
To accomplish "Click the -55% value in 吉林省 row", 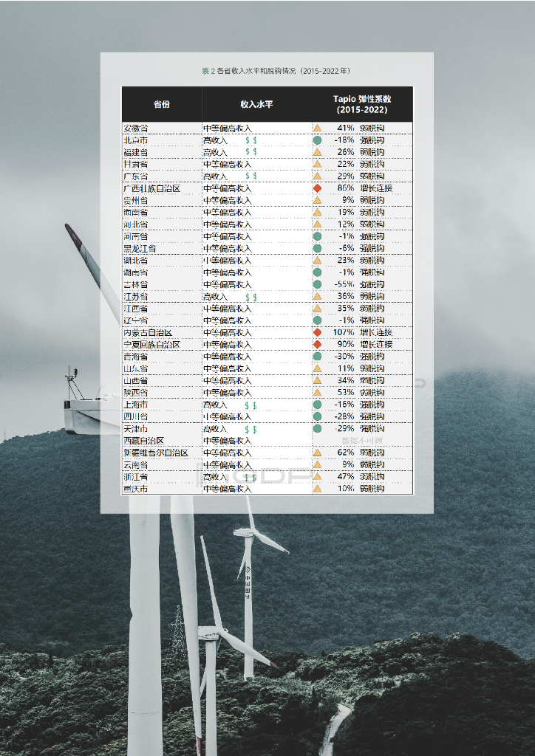I will (344, 284).
